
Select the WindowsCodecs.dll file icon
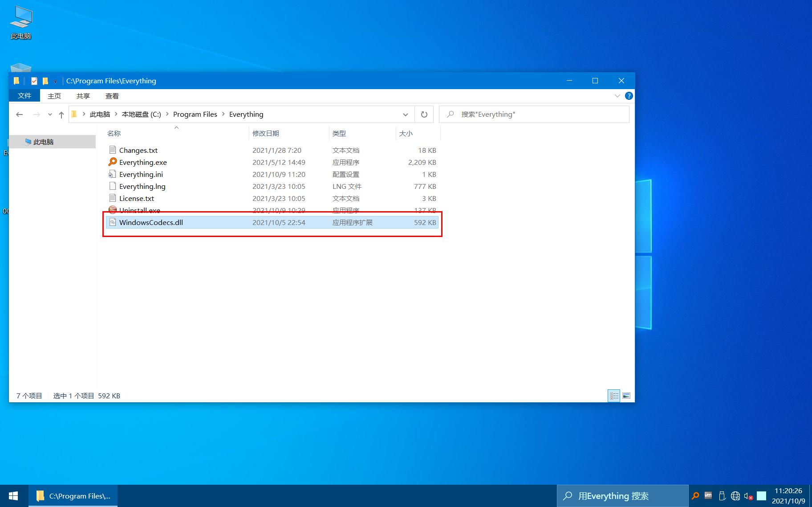pos(113,222)
